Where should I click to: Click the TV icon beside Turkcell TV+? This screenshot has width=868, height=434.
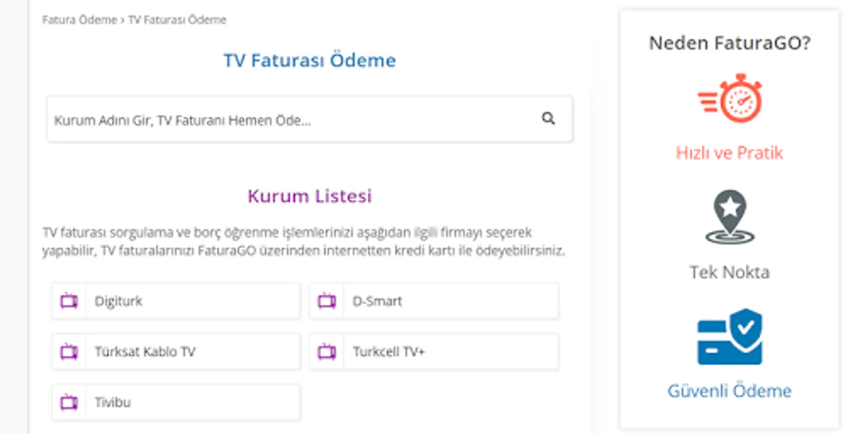tap(327, 352)
